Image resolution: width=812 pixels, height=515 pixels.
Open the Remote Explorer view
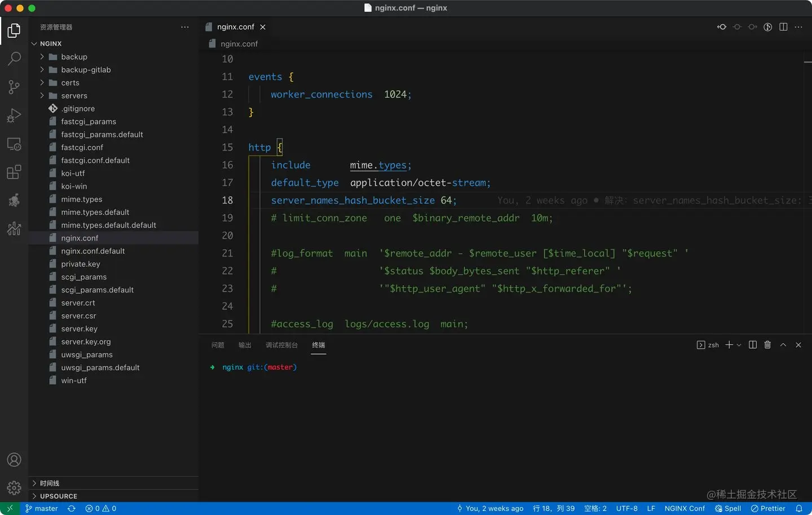[x=14, y=144]
